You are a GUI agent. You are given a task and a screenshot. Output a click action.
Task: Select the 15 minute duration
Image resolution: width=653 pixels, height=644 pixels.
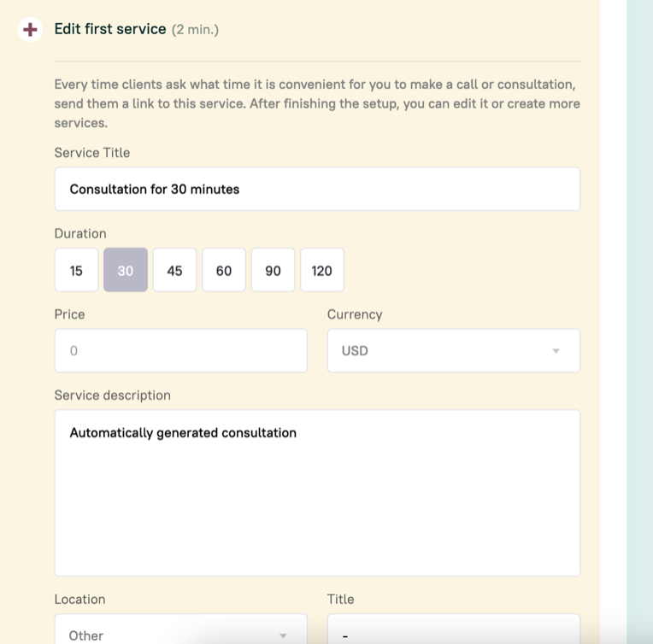(76, 270)
